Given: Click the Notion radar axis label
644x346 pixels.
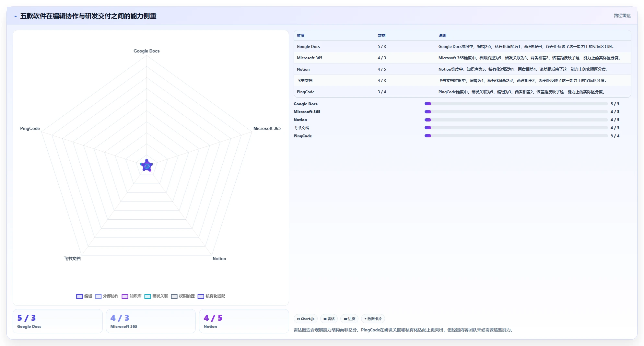Looking at the screenshot, I should (x=219, y=259).
